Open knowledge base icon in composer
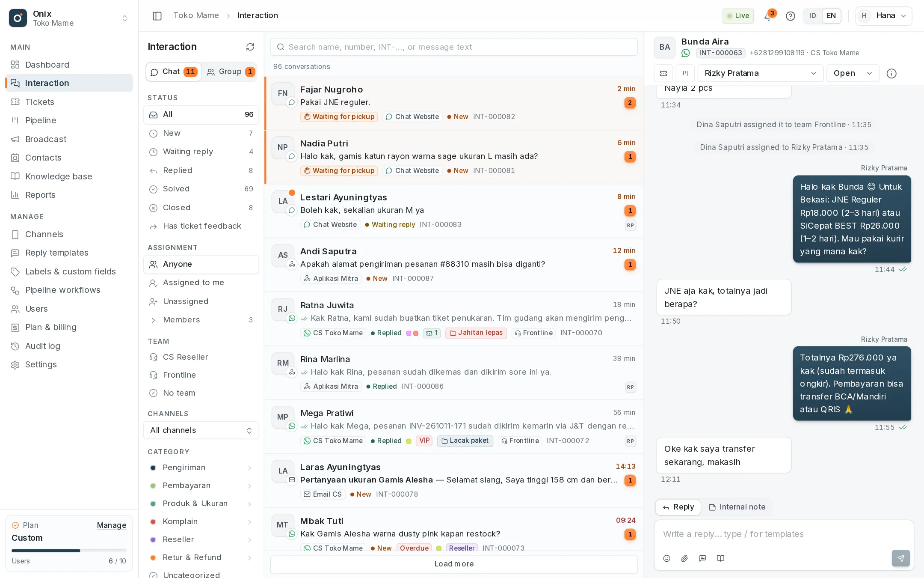 [720, 558]
